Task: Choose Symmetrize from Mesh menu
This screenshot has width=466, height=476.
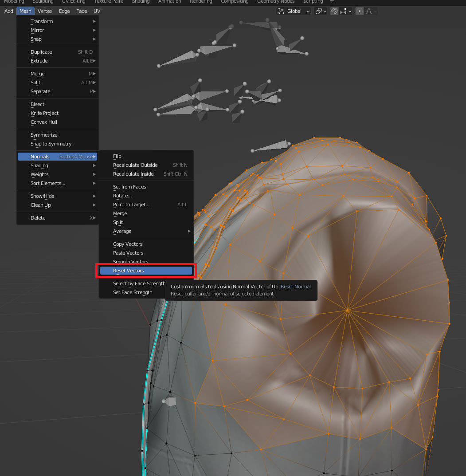Action: tap(44, 135)
